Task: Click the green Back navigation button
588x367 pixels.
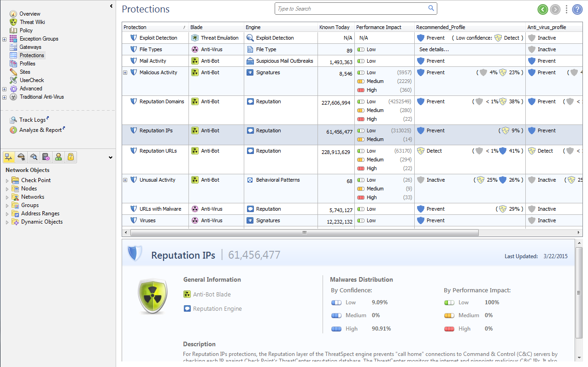Action: click(543, 9)
